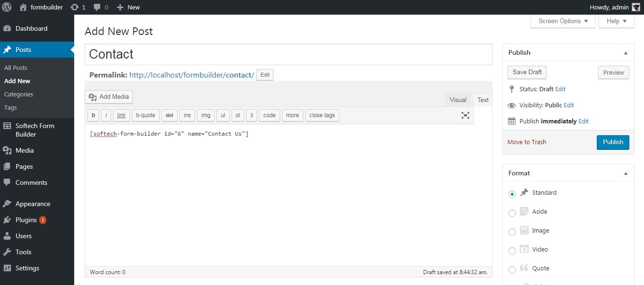
Task: Click Move to Trash link
Action: [x=527, y=142]
